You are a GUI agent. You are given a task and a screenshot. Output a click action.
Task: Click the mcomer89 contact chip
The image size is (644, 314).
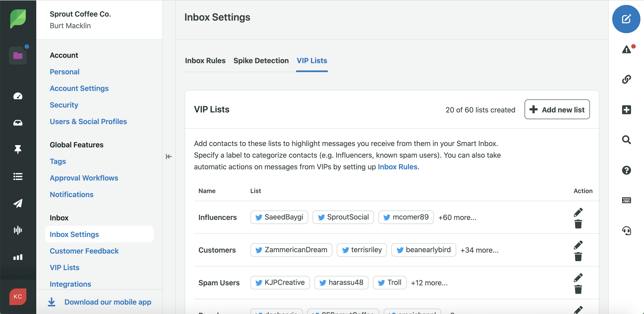pos(406,217)
